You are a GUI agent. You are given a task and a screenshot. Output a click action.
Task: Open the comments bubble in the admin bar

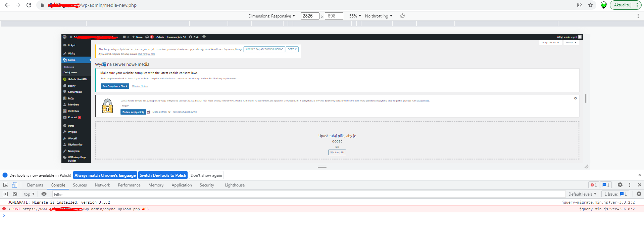pyautogui.click(x=126, y=37)
